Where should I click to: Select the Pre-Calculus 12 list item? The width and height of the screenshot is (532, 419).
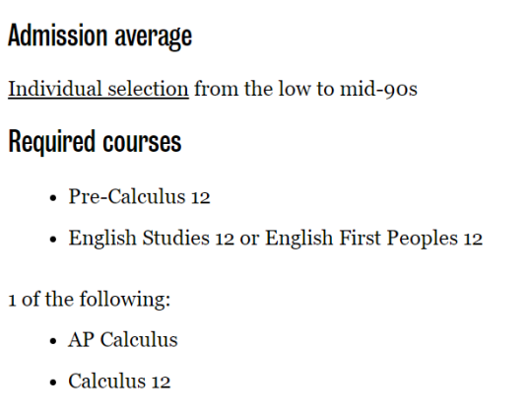140,196
